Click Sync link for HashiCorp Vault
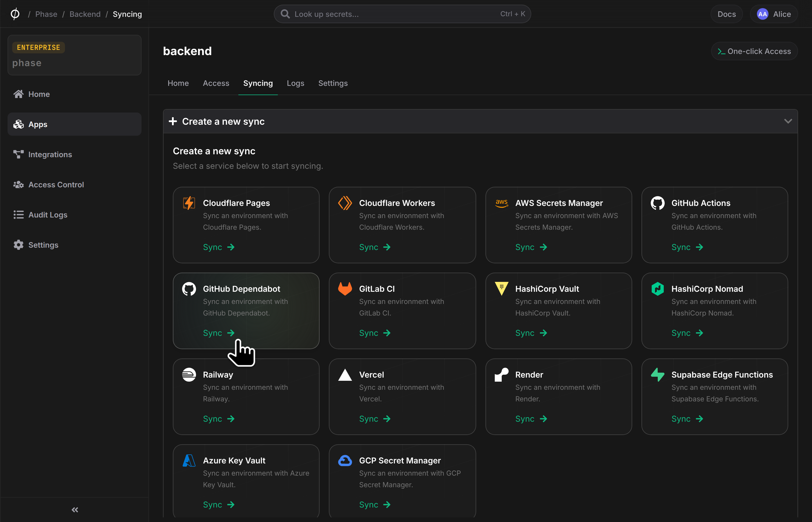The width and height of the screenshot is (812, 522). (531, 333)
